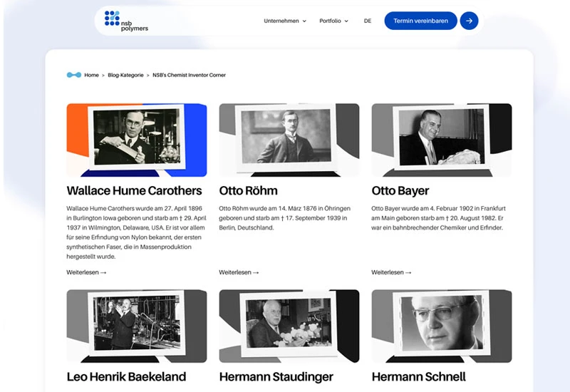Click Wallace Hume Carothers heading

(x=134, y=190)
